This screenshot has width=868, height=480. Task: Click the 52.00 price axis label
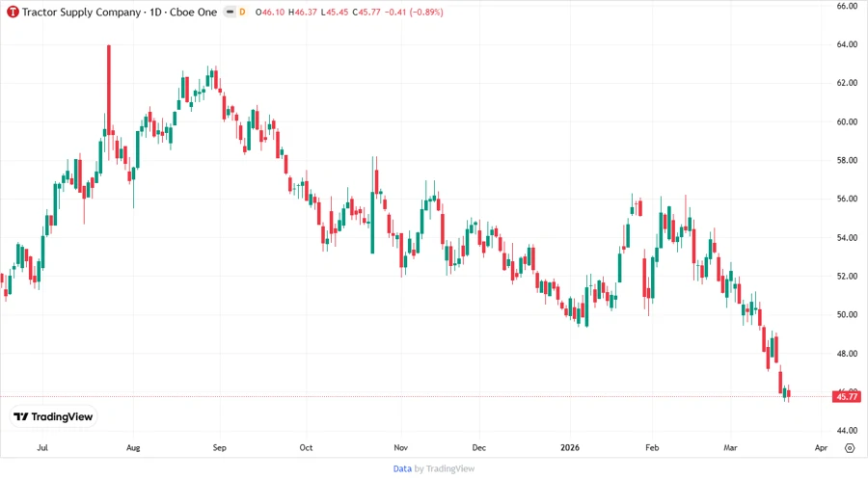[x=847, y=276]
